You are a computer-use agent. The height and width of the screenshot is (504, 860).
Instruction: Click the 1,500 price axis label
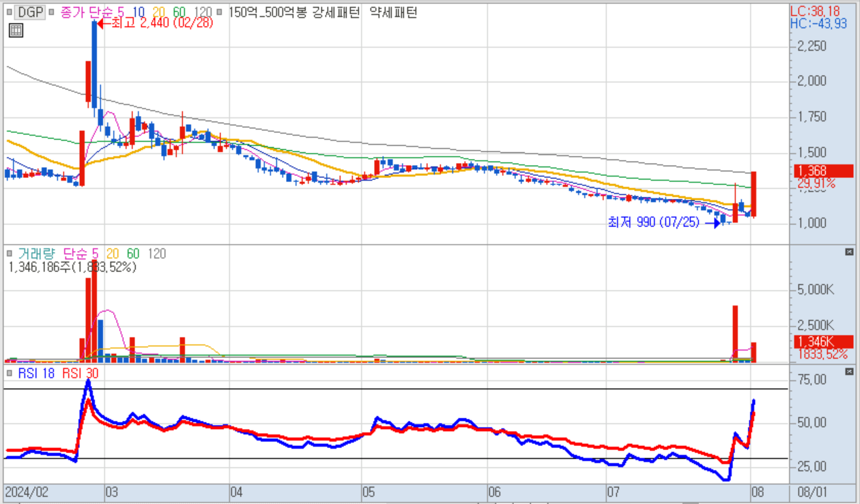(812, 152)
